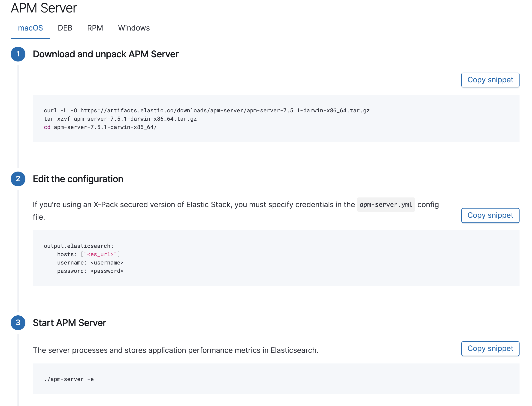Click the apm-server.yml inline code label
This screenshot has height=406, width=532.
pos(386,205)
